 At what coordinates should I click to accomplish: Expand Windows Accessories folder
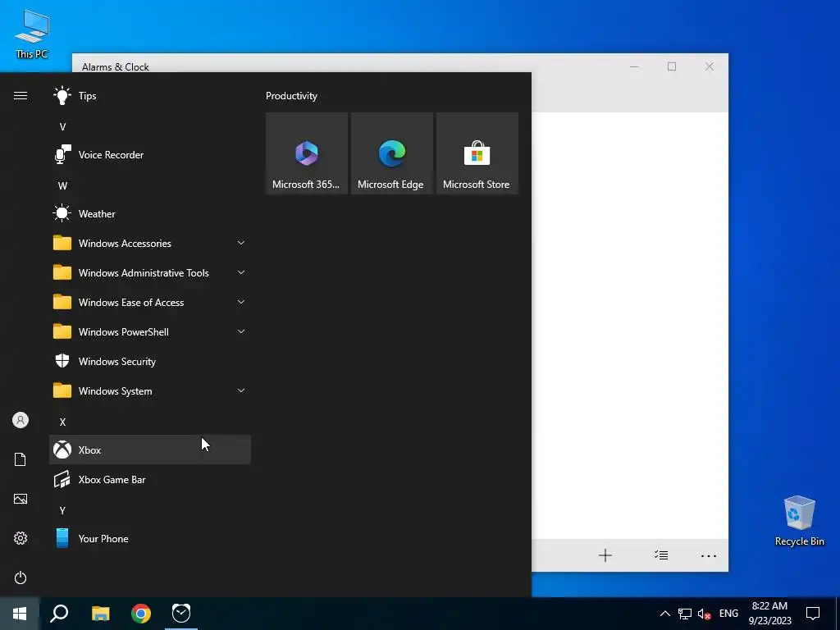click(150, 243)
